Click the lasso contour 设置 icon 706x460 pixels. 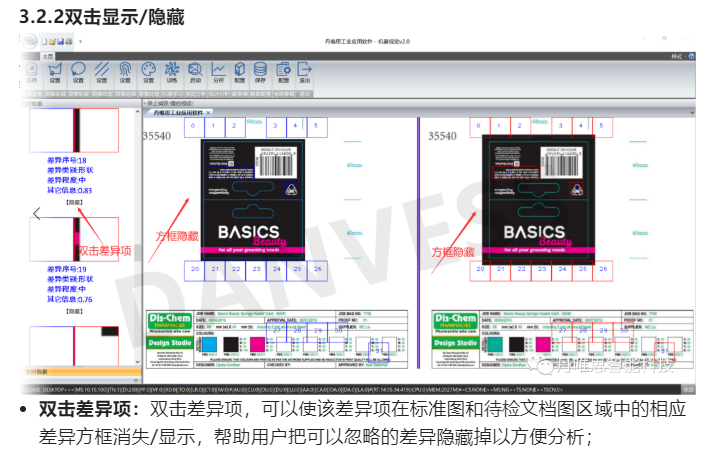(x=78, y=72)
